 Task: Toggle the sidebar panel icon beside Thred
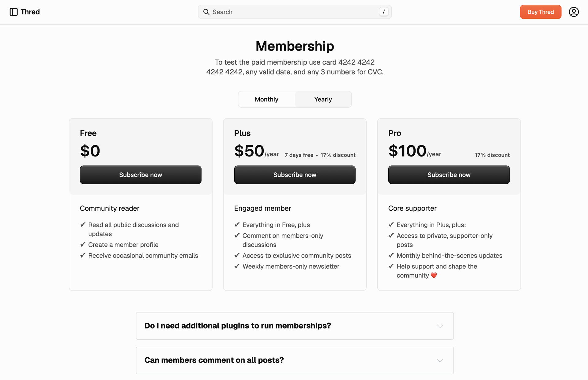point(13,12)
